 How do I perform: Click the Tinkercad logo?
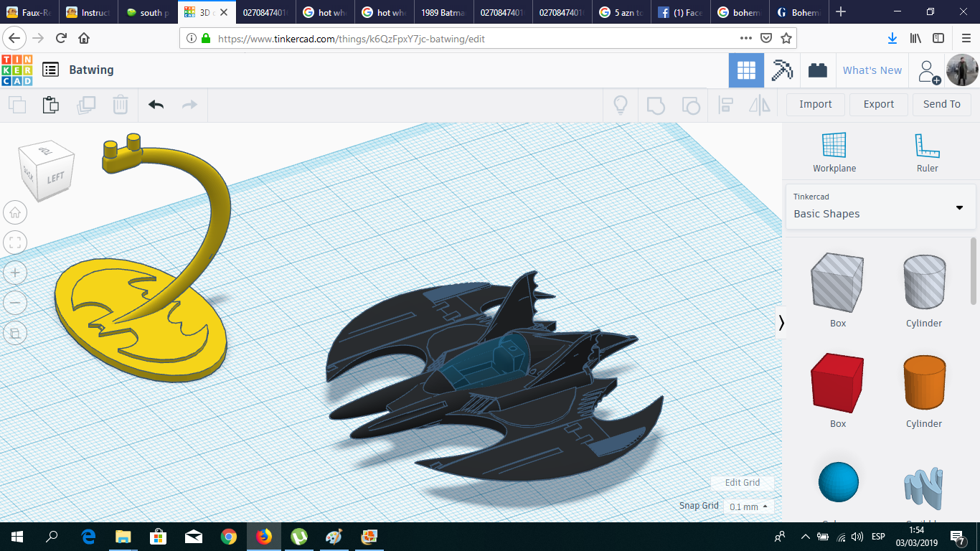pyautogui.click(x=17, y=70)
